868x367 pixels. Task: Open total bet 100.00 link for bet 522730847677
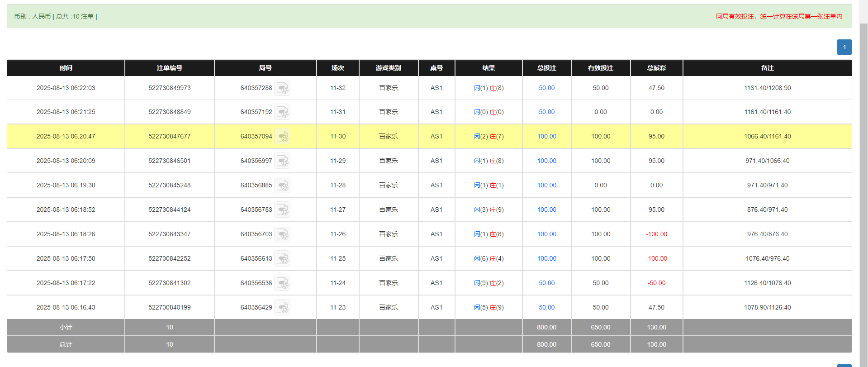click(x=546, y=136)
